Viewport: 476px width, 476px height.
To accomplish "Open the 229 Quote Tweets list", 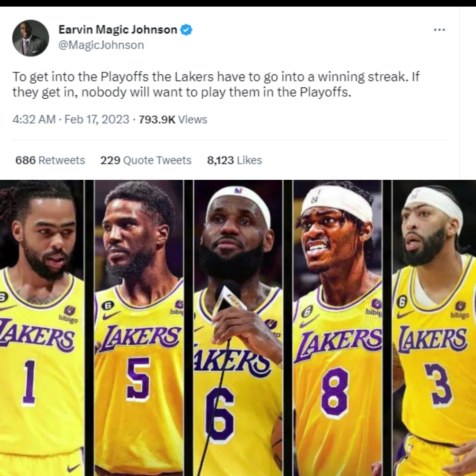I will (146, 160).
